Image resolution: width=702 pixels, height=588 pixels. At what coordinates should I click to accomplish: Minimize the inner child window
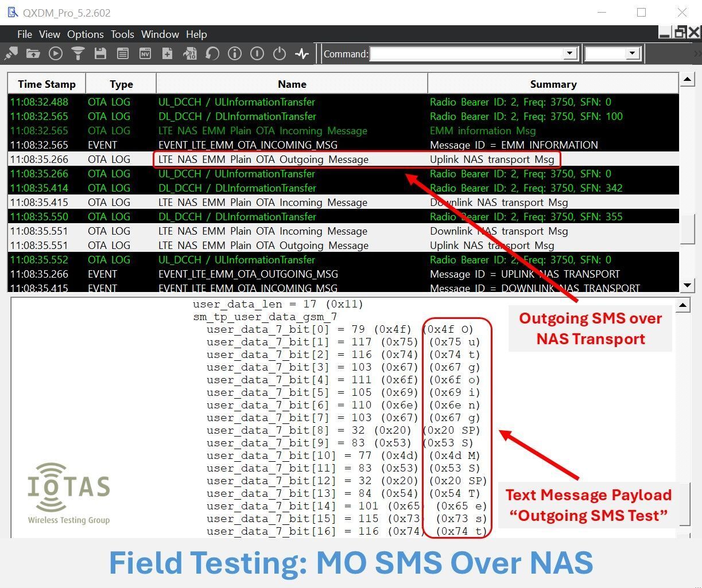665,33
